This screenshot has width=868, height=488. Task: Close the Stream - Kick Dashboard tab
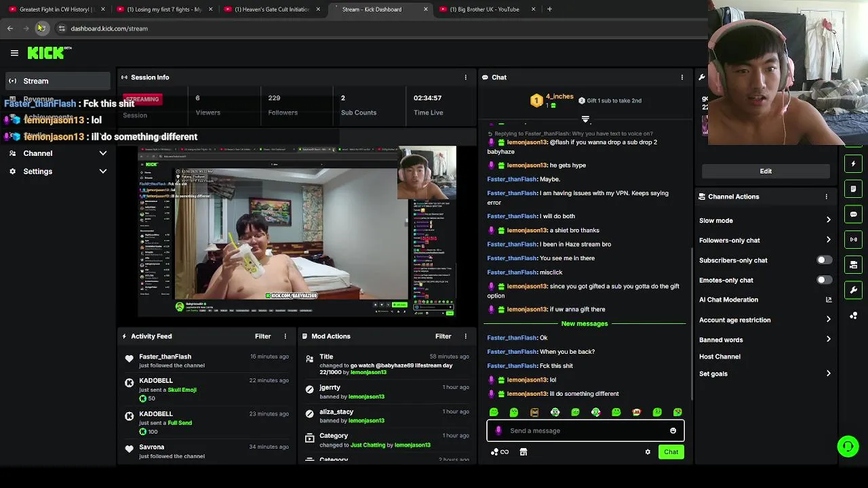click(x=425, y=9)
